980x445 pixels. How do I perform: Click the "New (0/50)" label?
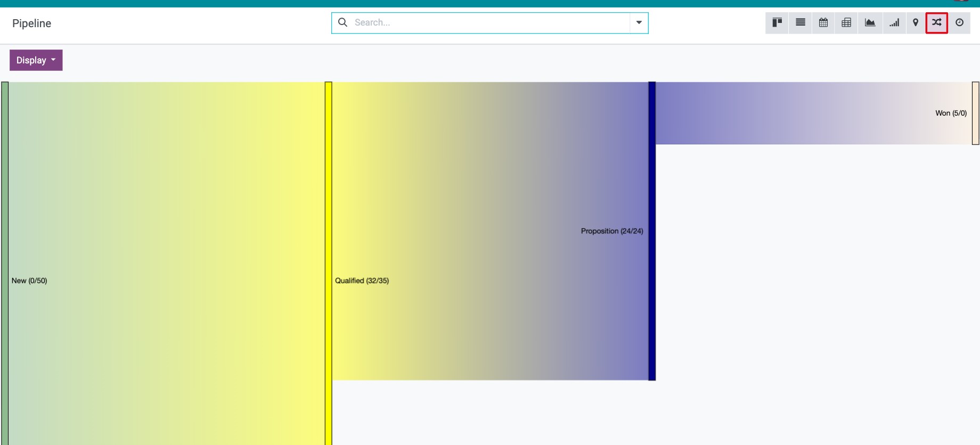29,281
